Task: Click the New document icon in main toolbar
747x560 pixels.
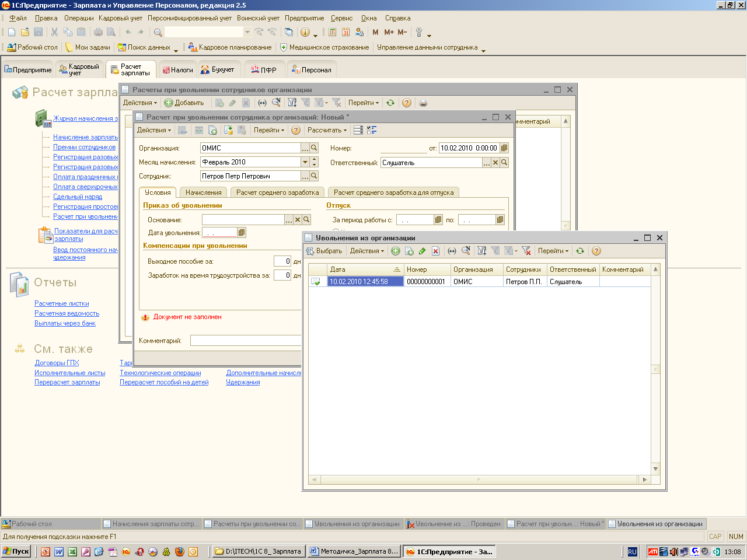Action: tap(12, 32)
